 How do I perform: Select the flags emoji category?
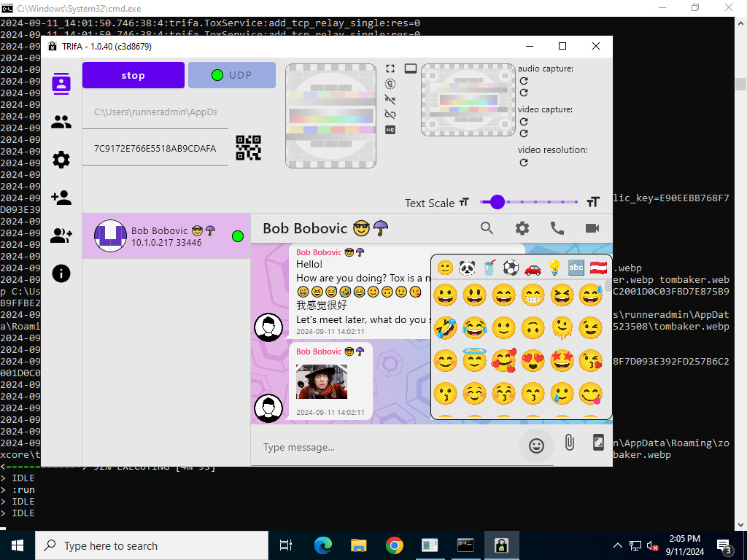tap(598, 268)
